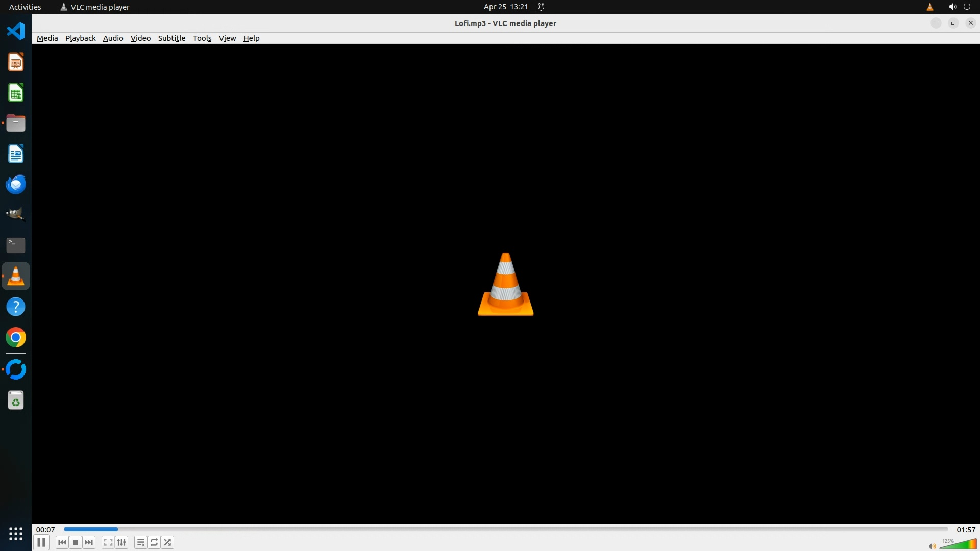Open the Playback menu

tap(80, 38)
